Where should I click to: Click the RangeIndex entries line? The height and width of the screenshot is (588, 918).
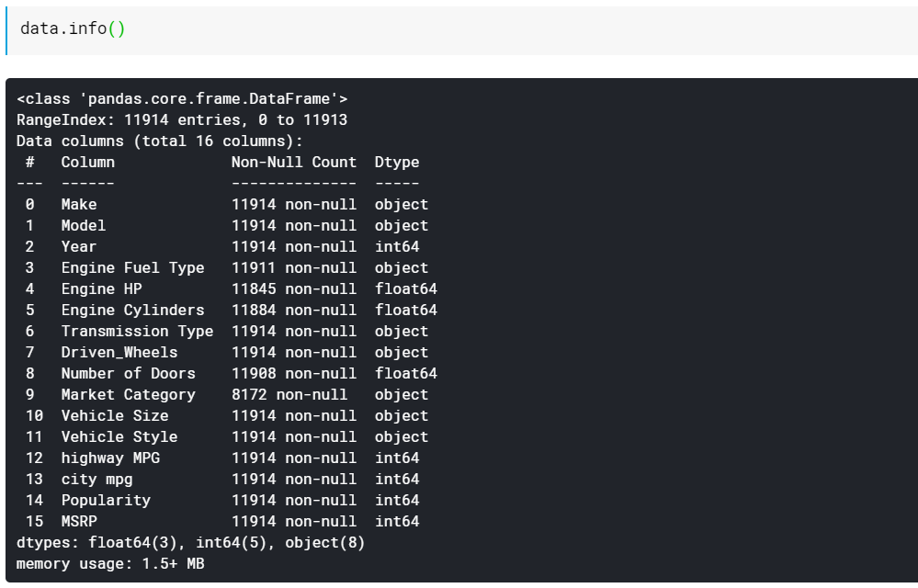pos(182,119)
